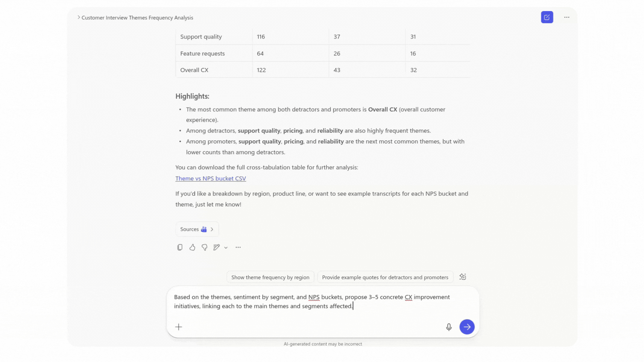Choose Provide example quotes for detractors and promoters
644x362 pixels.
pos(385,277)
